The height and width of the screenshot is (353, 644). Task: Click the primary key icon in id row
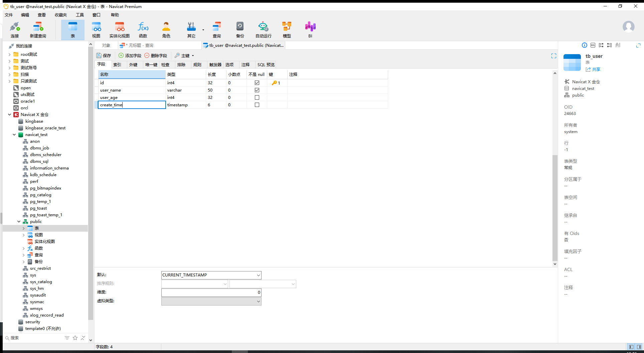274,83
